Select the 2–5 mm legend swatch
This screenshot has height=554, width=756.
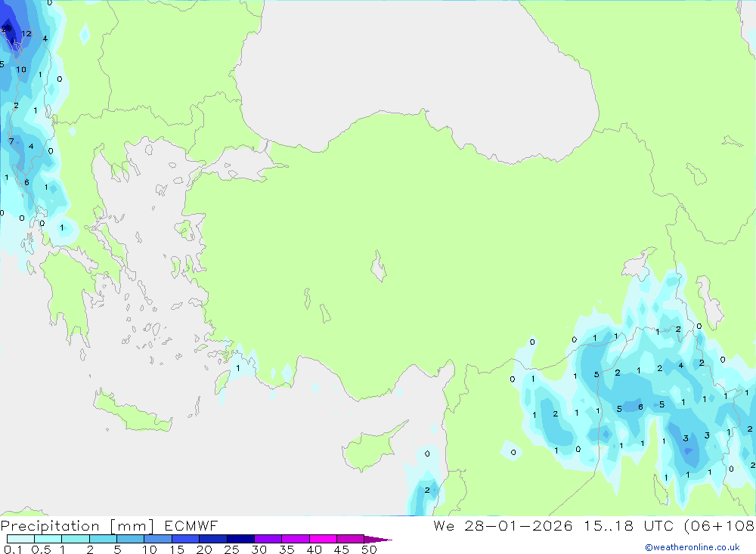point(103,539)
